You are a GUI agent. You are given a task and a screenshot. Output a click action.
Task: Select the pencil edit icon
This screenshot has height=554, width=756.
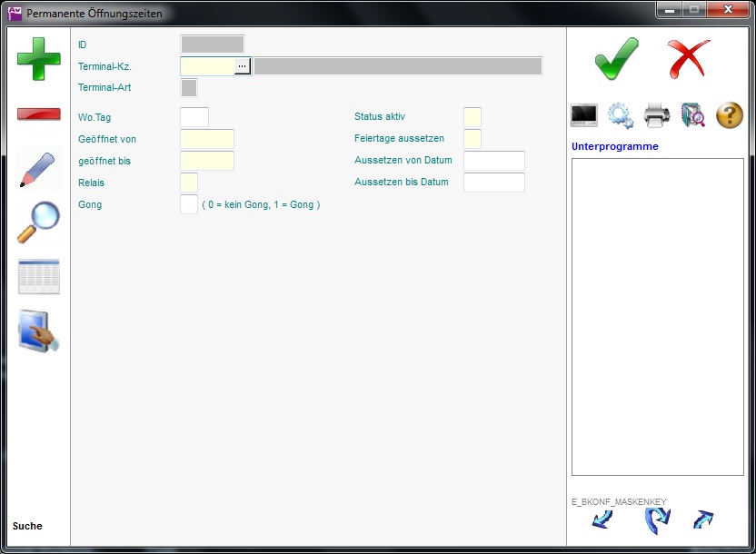point(39,169)
